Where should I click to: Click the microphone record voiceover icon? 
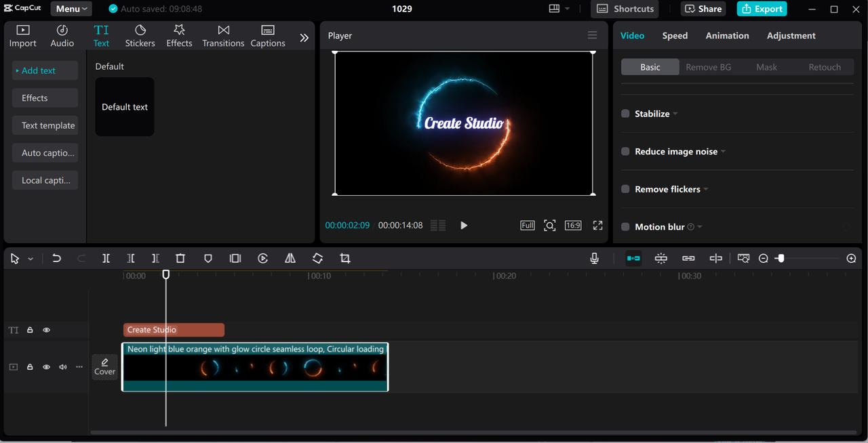point(595,258)
